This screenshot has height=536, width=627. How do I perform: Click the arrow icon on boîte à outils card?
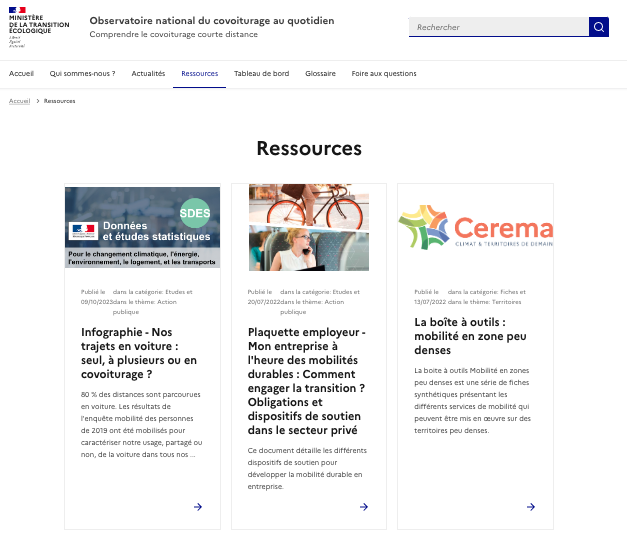pyautogui.click(x=531, y=507)
